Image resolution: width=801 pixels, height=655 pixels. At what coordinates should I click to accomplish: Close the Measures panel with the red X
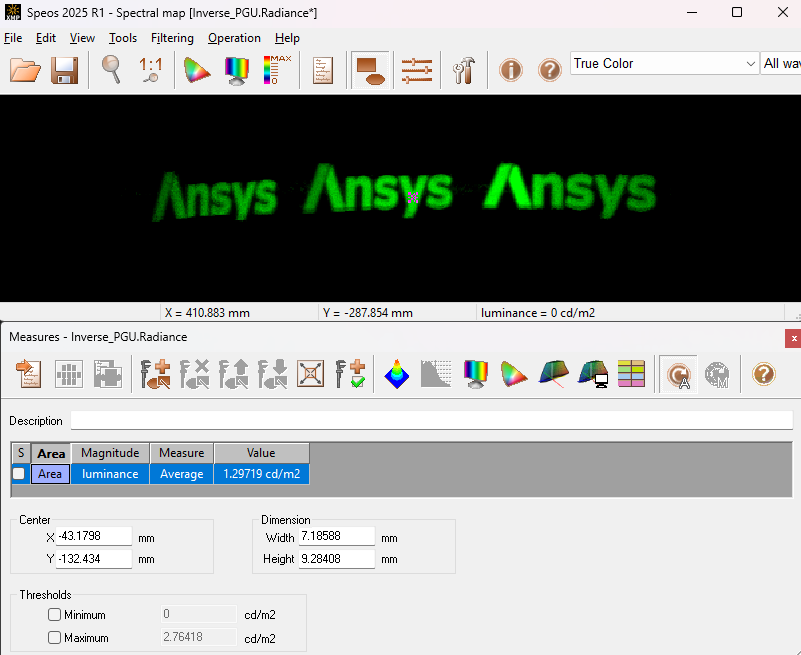(793, 338)
